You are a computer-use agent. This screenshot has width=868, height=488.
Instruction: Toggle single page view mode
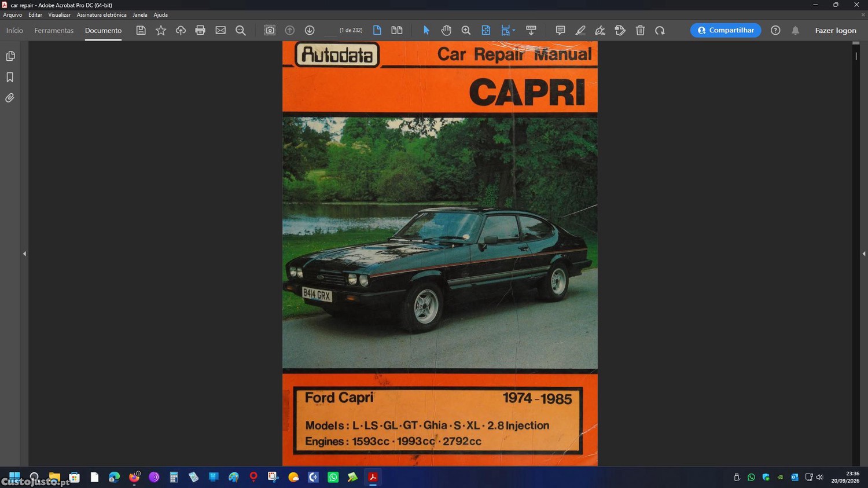(377, 30)
